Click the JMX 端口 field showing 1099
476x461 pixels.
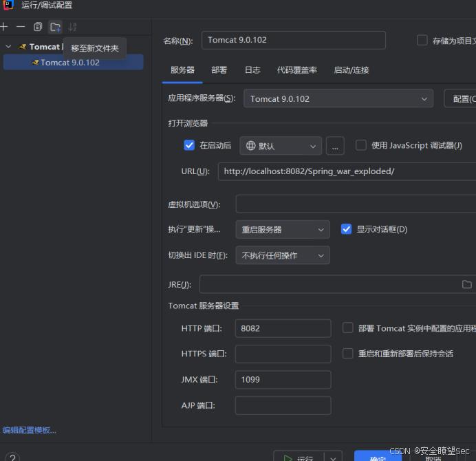pyautogui.click(x=283, y=380)
